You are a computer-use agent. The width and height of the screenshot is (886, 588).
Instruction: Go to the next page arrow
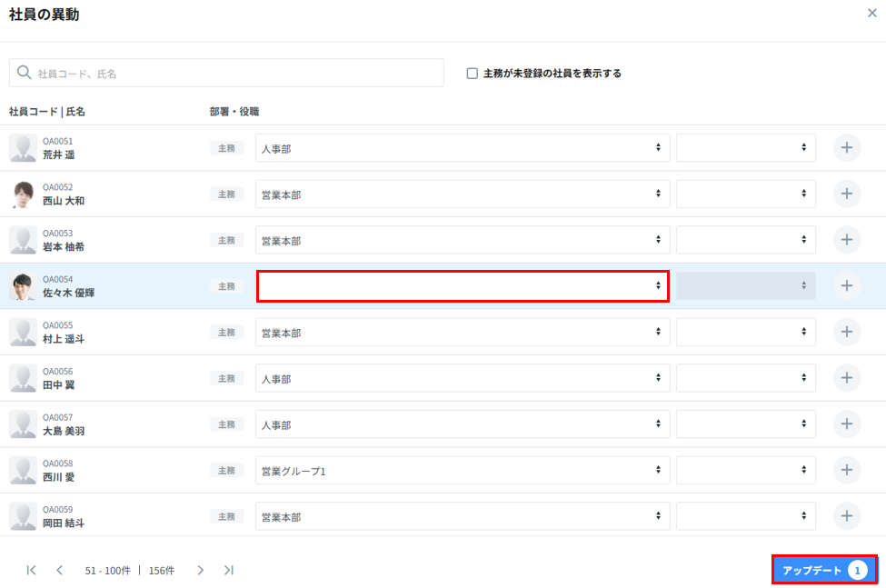click(201, 570)
